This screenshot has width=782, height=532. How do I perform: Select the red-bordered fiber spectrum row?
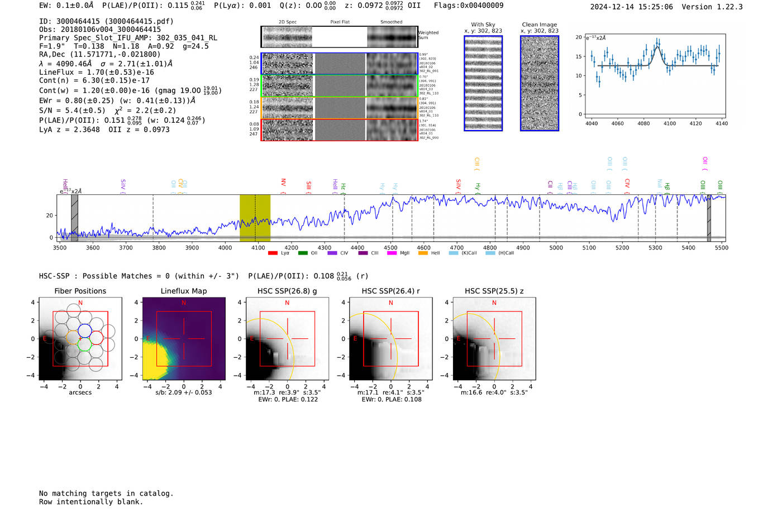339,130
